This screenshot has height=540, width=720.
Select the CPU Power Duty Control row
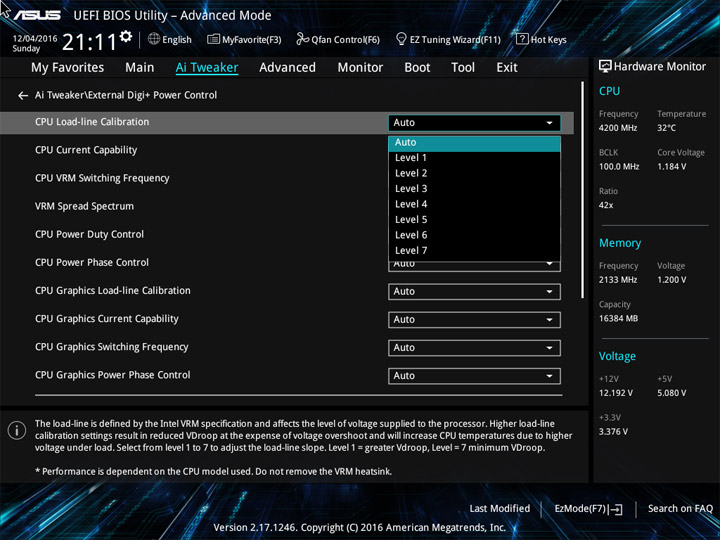90,234
